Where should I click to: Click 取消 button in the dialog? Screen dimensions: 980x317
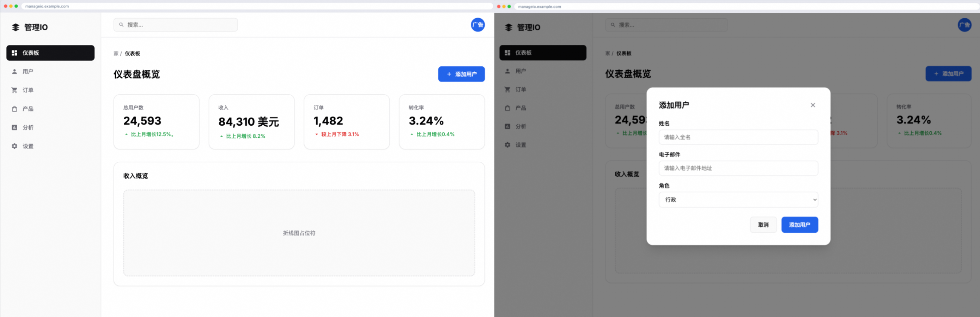[763, 225]
